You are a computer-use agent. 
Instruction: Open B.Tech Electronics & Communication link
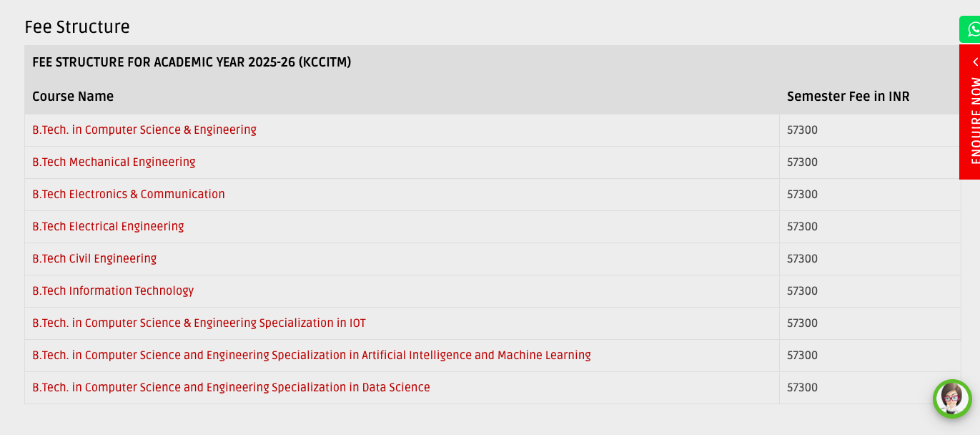click(x=129, y=195)
